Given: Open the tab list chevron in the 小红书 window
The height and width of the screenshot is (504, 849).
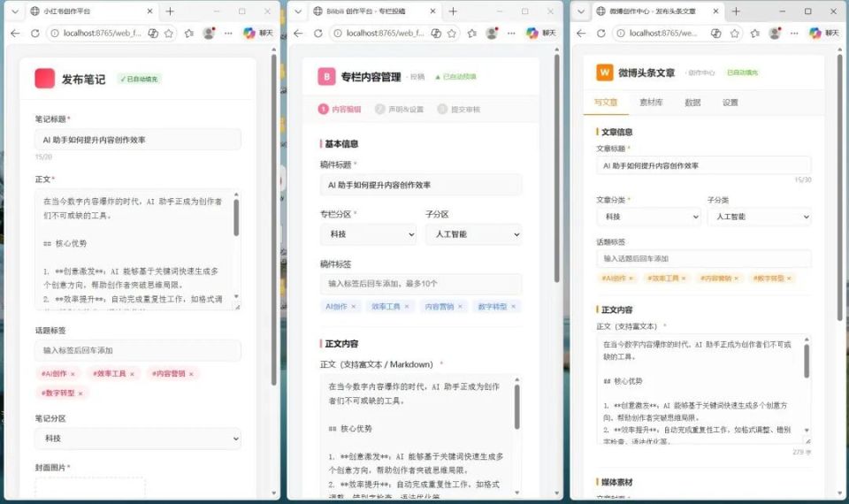Looking at the screenshot, I should (x=15, y=11).
